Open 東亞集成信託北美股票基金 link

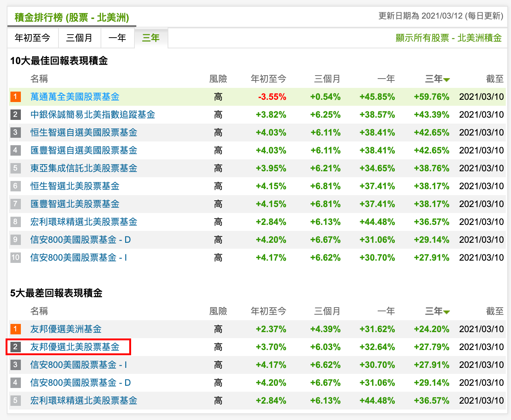click(x=84, y=168)
